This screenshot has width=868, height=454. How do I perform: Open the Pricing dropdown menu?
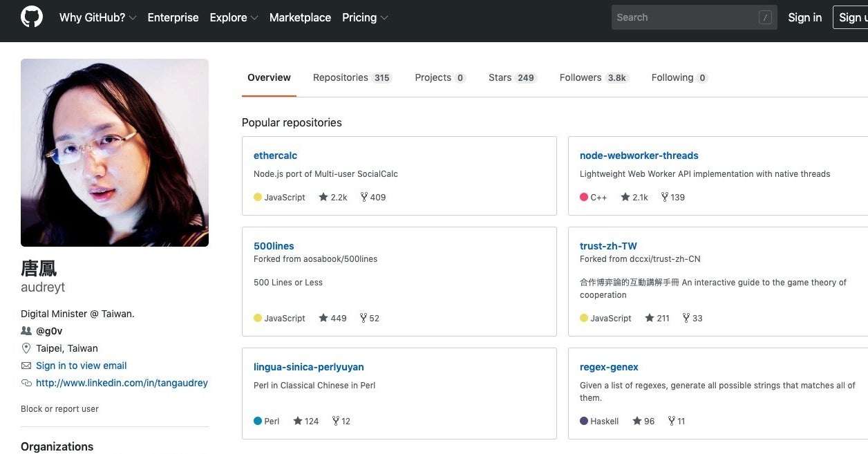point(365,17)
